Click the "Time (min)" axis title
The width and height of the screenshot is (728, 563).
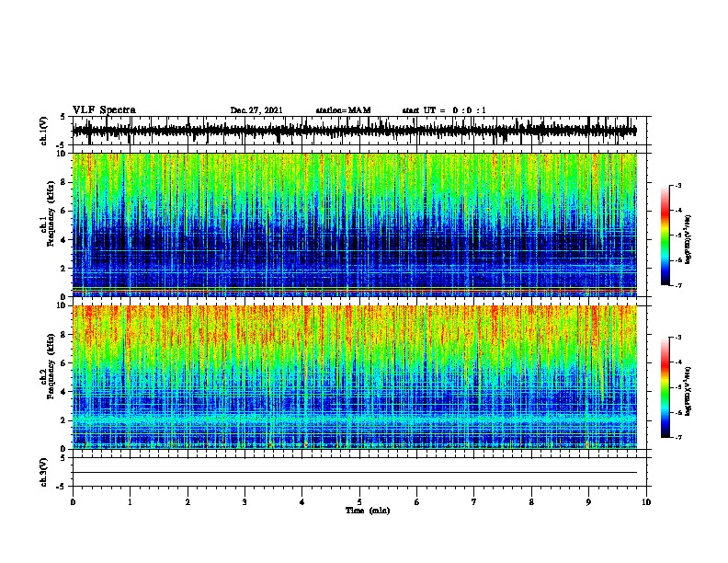[368, 511]
